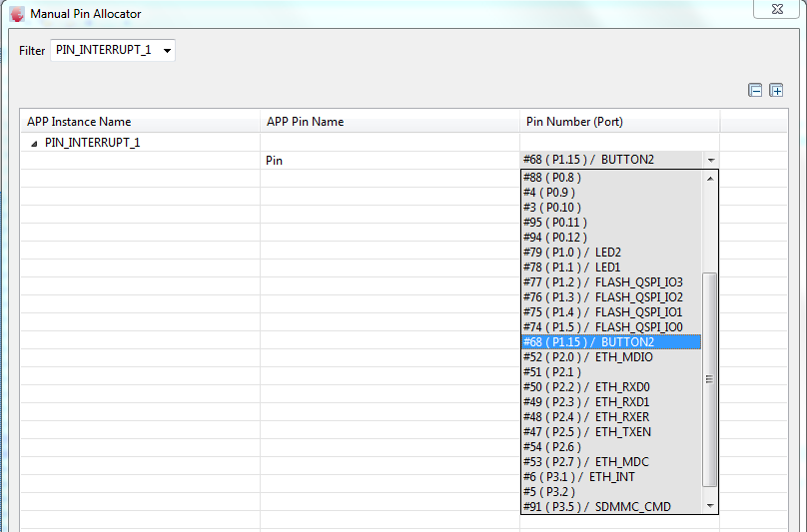Collapse the PIN_INTERRUPT_1 tree node

[x=34, y=143]
